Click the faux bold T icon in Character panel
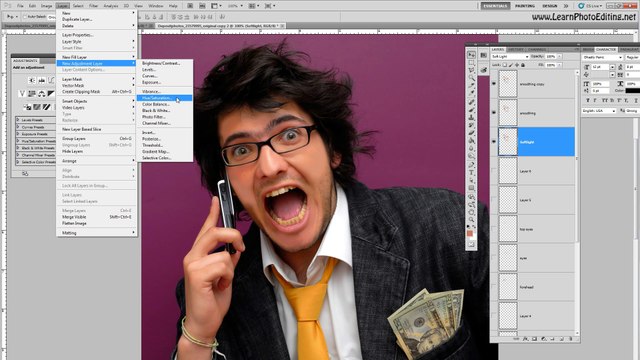This screenshot has width=640, height=360. click(x=588, y=100)
